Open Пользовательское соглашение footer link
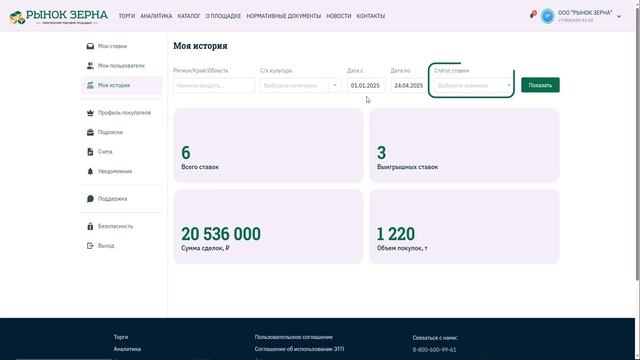Viewport: 640px width, 360px height. (293, 337)
